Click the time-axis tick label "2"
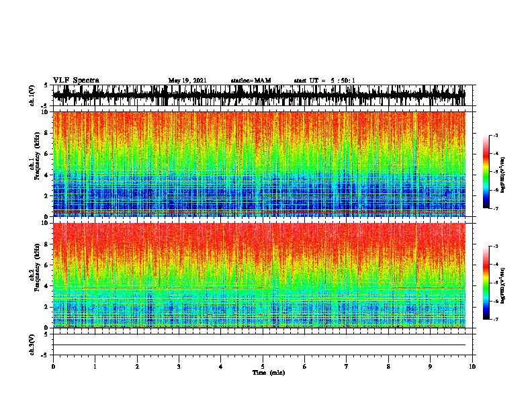Viewport: 532px width, 411px height. click(137, 367)
